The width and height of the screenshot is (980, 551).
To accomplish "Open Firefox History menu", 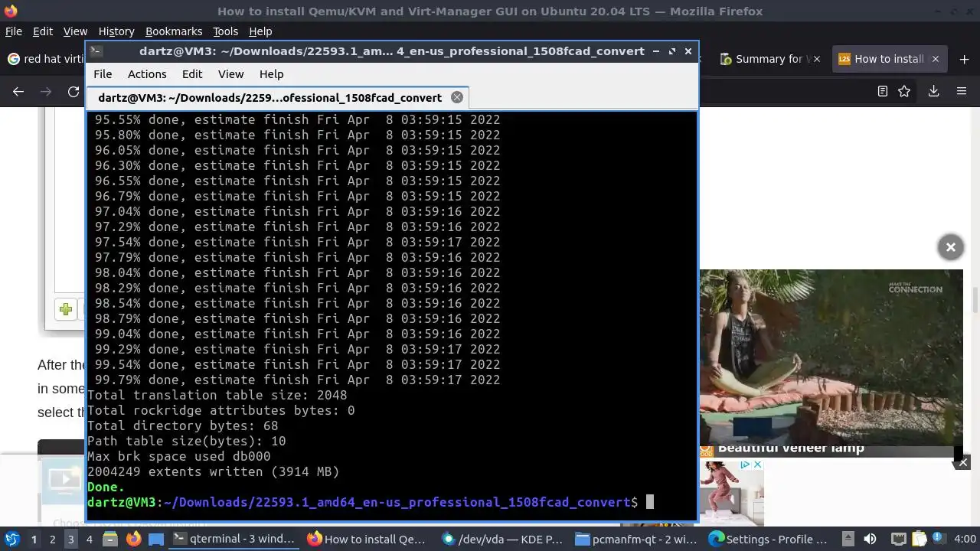I will point(116,31).
